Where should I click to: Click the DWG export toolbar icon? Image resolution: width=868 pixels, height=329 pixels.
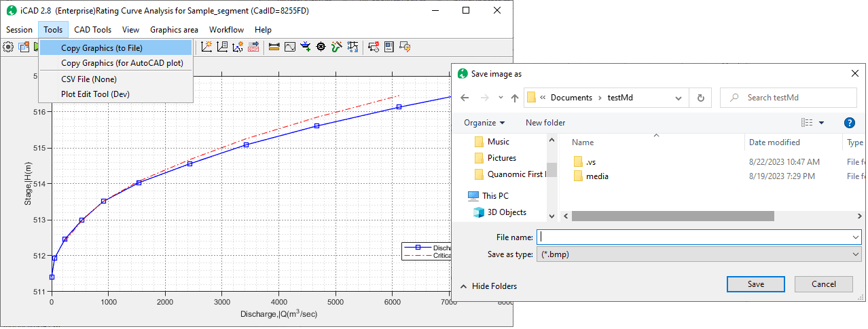253,47
